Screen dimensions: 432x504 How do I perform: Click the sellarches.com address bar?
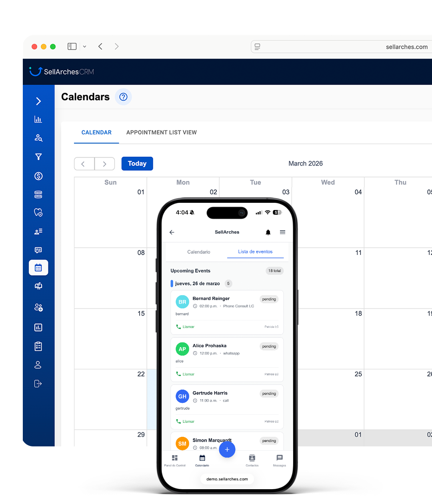coord(342,47)
